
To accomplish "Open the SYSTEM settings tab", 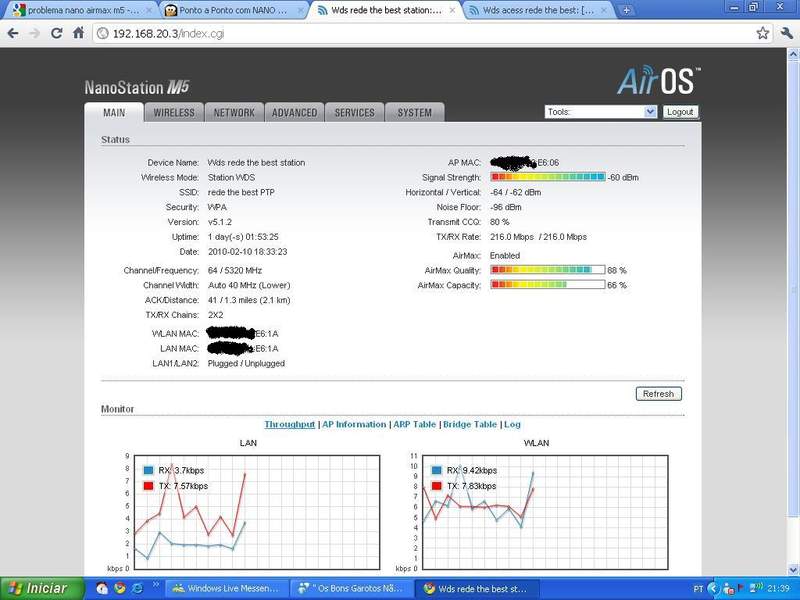I will pos(415,112).
